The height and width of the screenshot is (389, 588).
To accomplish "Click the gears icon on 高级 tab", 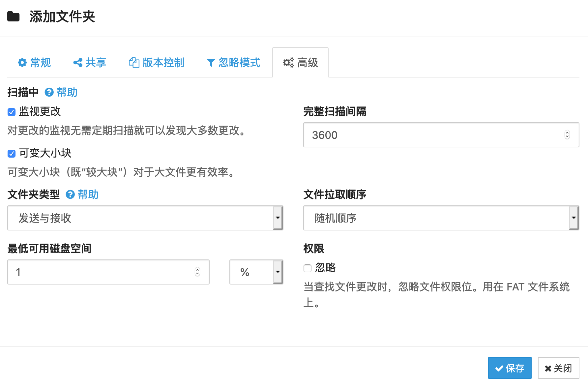I will pyautogui.click(x=288, y=63).
